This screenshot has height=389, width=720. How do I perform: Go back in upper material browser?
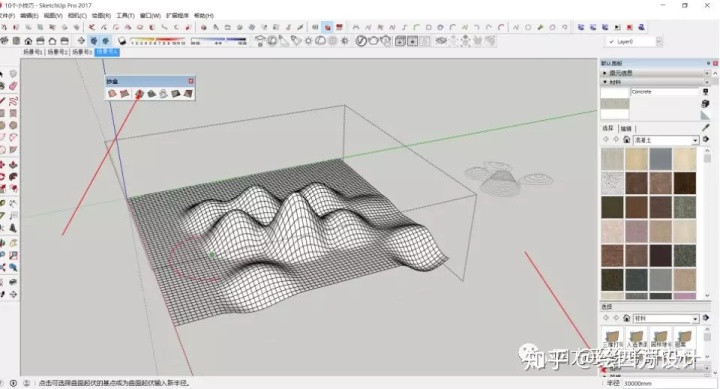coord(606,139)
